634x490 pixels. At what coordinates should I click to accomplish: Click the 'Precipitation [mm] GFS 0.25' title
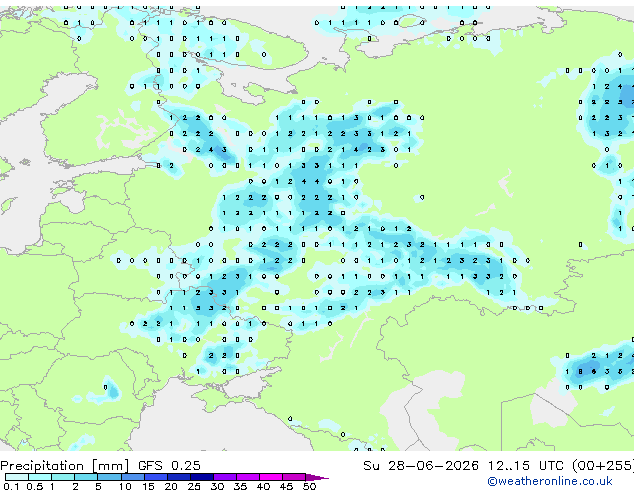(100, 466)
